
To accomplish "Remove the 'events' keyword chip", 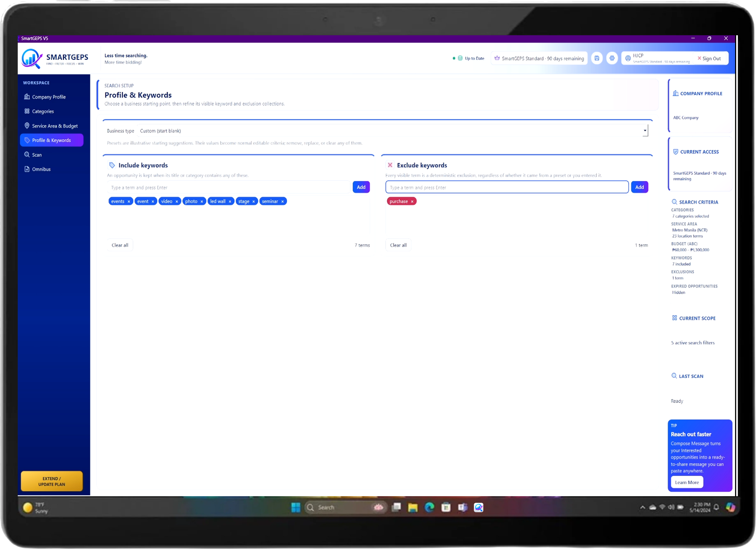I will click(x=129, y=201).
